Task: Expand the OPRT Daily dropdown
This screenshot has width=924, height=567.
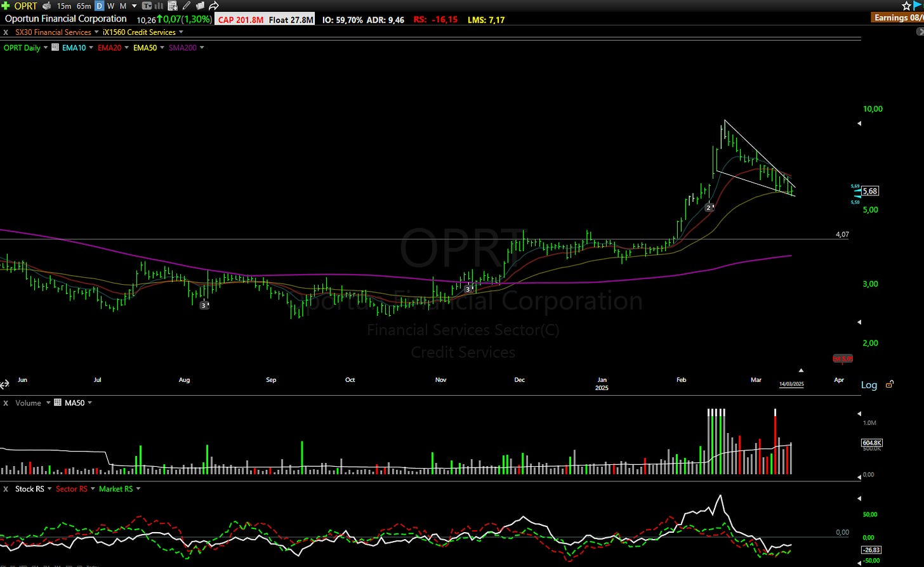Action: 46,48
